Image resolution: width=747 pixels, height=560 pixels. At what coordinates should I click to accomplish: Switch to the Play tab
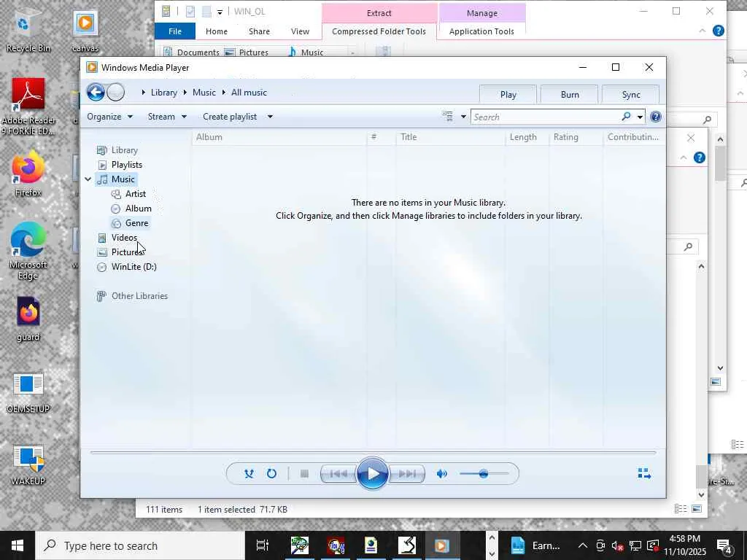pos(508,95)
